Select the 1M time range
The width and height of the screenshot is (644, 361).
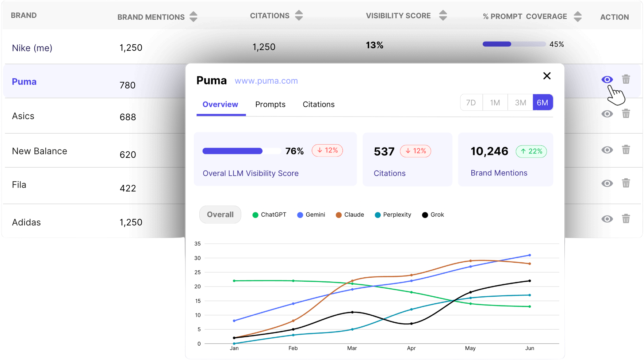(x=495, y=102)
